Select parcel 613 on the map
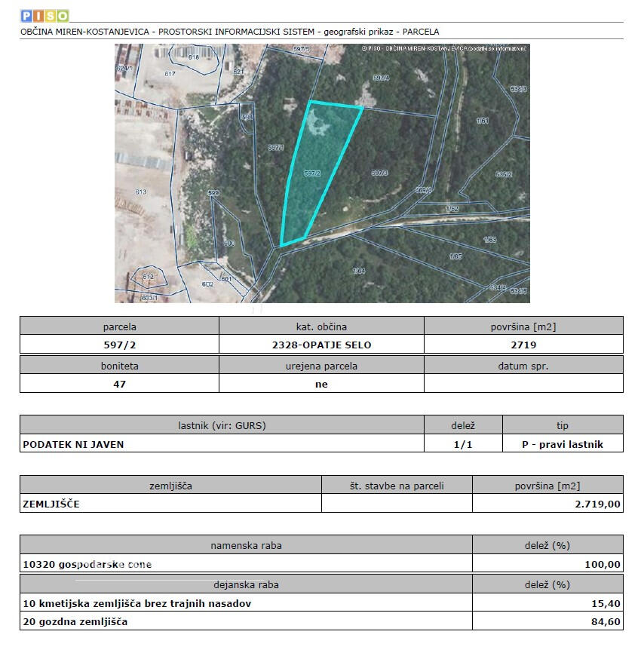644x656 pixels. point(141,192)
